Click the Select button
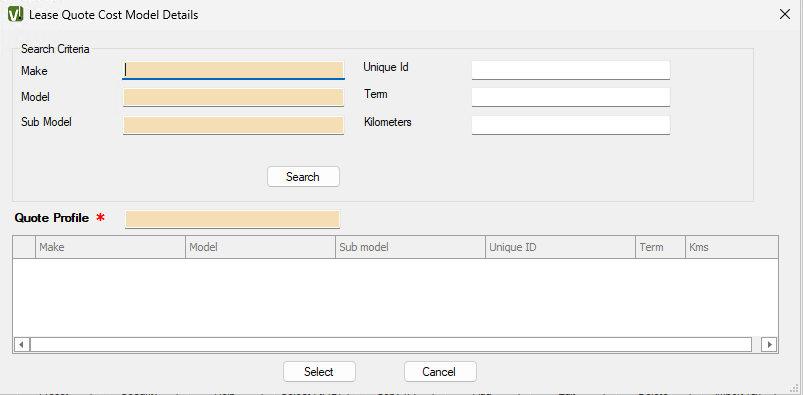 (x=319, y=372)
